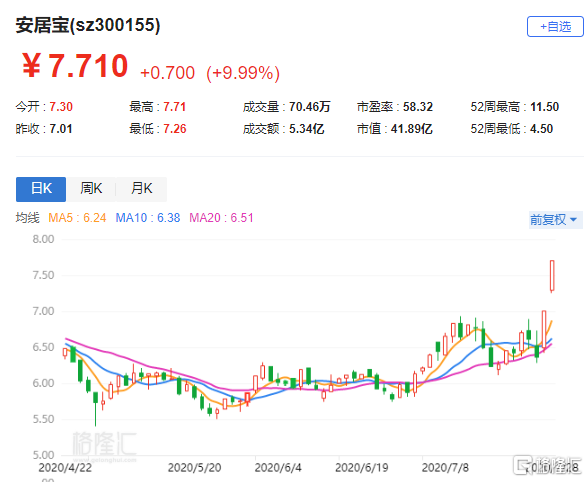This screenshot has height=482, width=588.
Task: Click the 最低 day low 7.26
Action: pos(175,129)
